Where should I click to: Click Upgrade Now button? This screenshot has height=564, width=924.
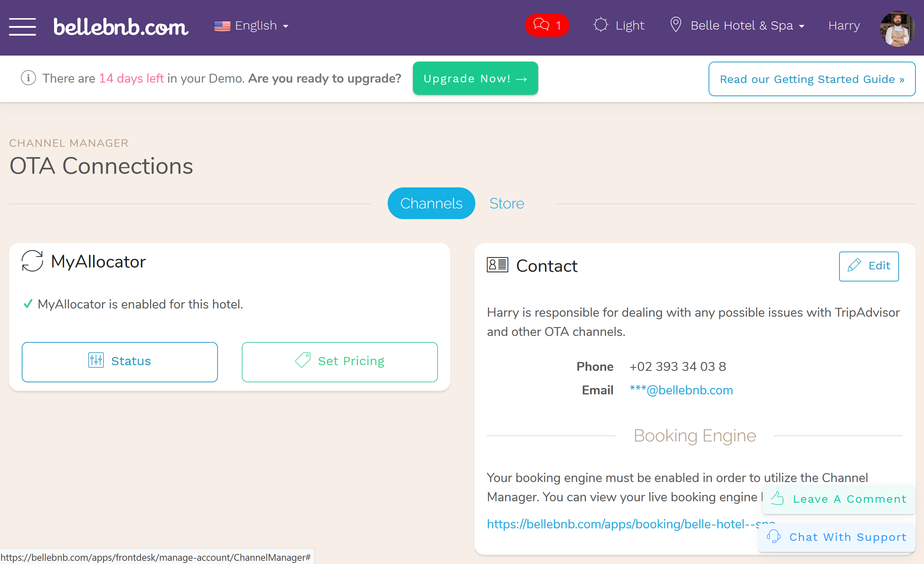pos(475,78)
